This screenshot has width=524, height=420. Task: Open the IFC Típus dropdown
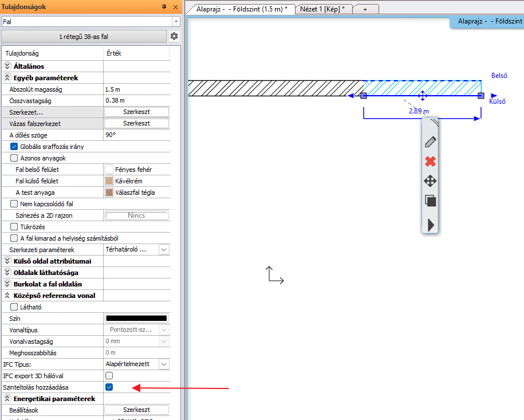pyautogui.click(x=164, y=364)
